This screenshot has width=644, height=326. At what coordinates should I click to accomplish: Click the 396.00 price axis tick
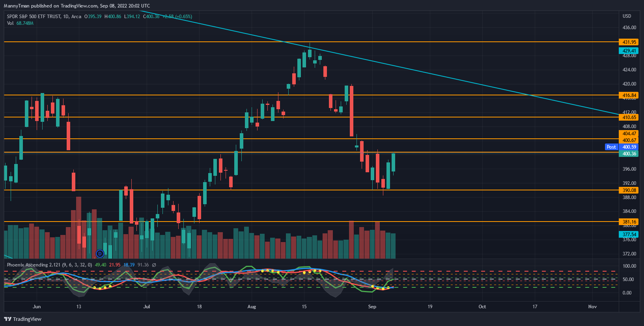click(x=629, y=169)
